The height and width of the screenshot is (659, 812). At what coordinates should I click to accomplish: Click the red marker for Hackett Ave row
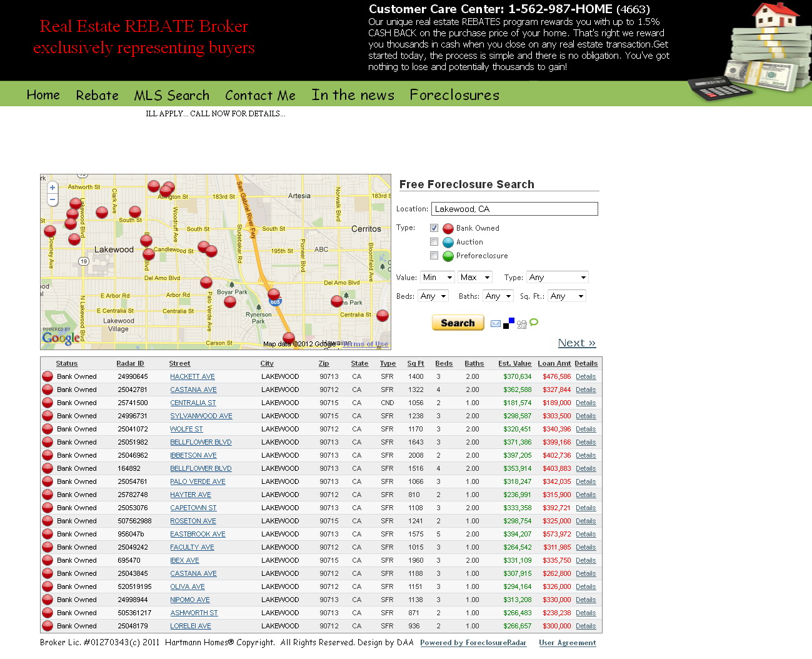(x=48, y=376)
